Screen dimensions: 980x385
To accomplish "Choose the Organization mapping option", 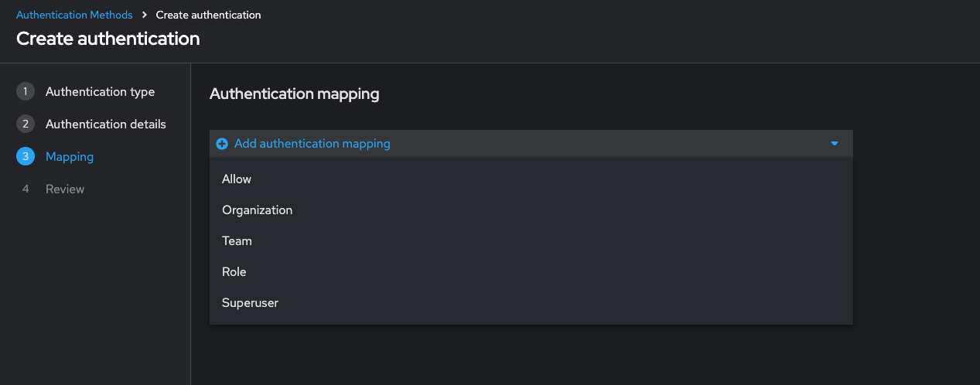I will point(257,210).
